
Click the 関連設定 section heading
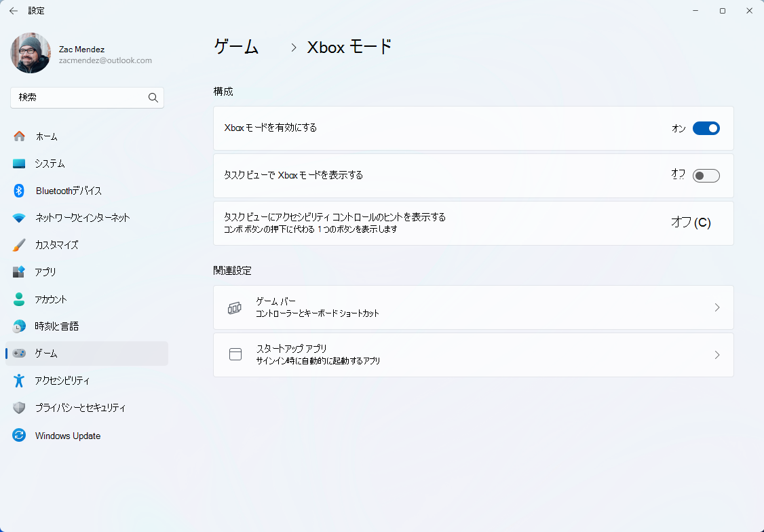(233, 271)
